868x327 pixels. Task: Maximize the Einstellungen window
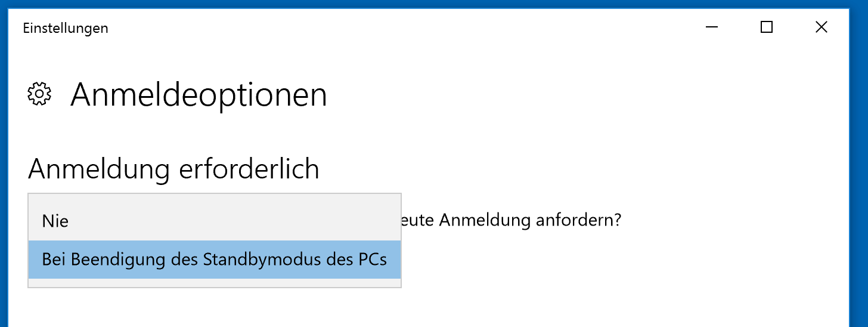tap(767, 27)
